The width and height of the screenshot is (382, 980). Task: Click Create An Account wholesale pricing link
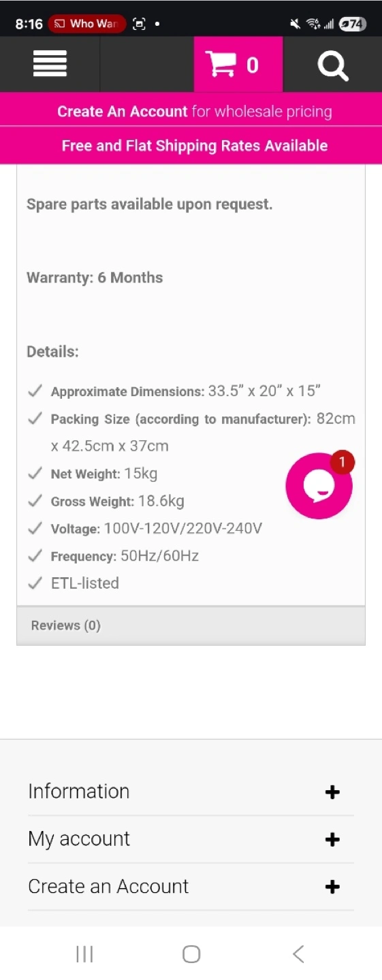pos(195,112)
